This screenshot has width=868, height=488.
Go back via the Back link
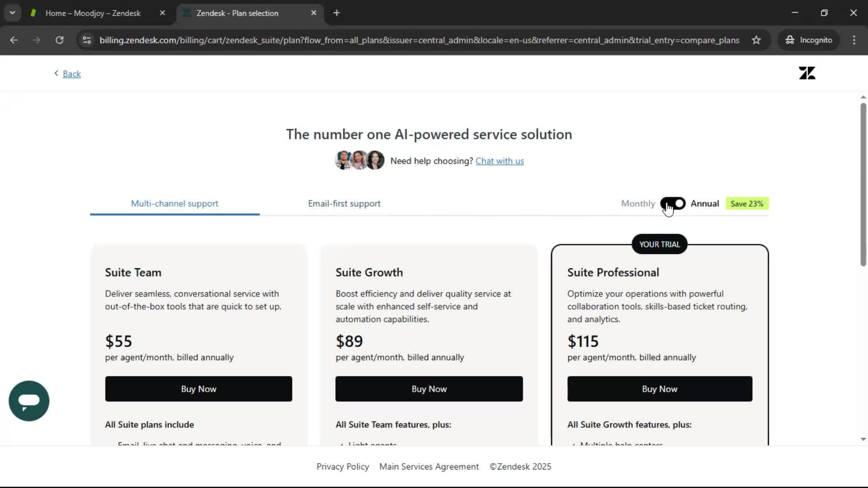click(71, 74)
